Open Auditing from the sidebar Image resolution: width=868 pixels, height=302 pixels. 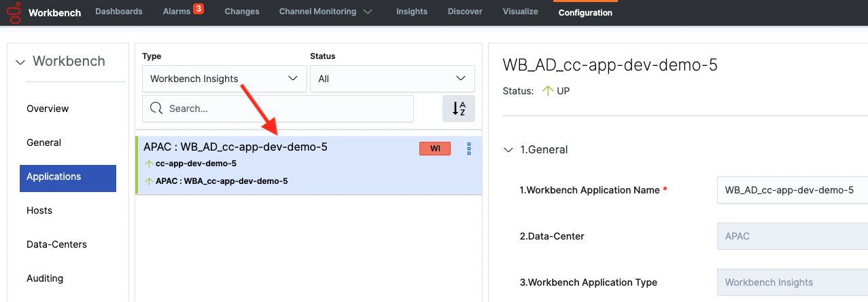(45, 278)
